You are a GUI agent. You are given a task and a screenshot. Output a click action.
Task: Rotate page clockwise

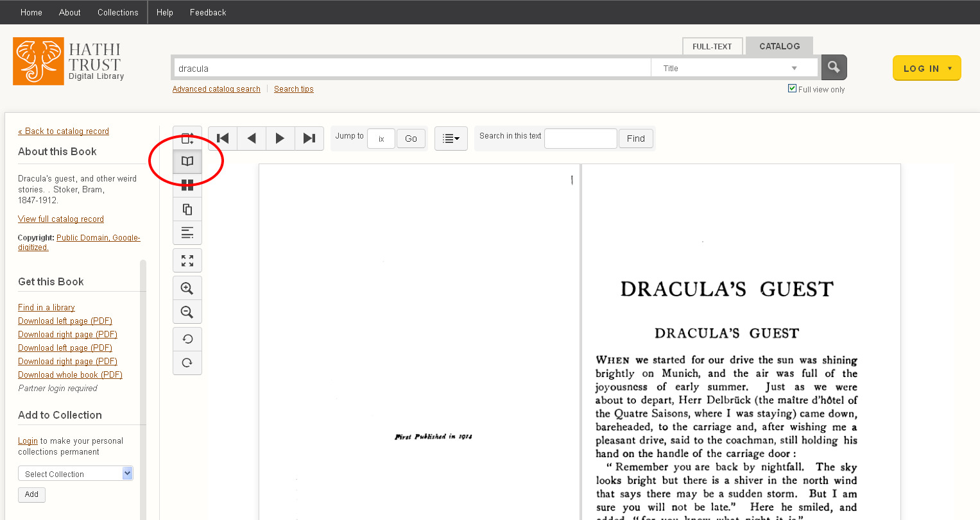(x=187, y=363)
